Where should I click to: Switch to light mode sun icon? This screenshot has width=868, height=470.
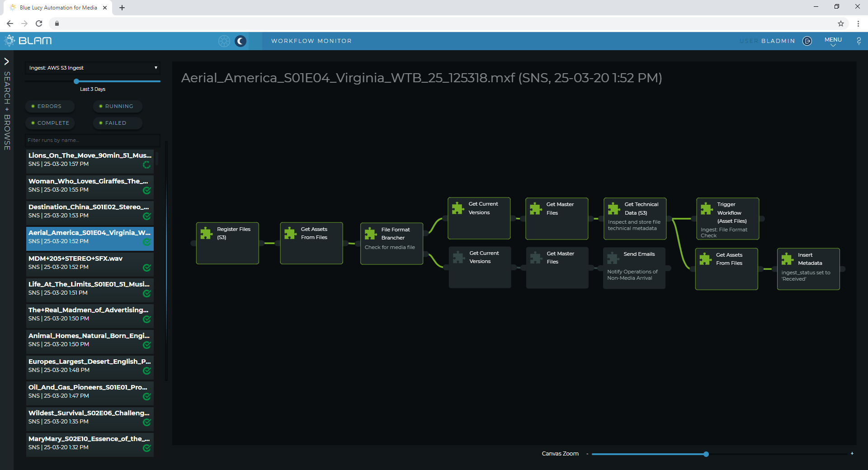(x=224, y=41)
